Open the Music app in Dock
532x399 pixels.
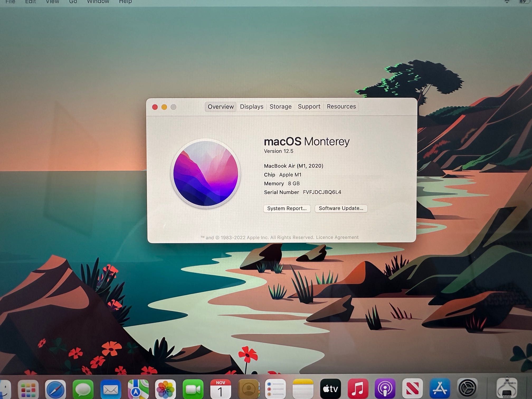358,389
